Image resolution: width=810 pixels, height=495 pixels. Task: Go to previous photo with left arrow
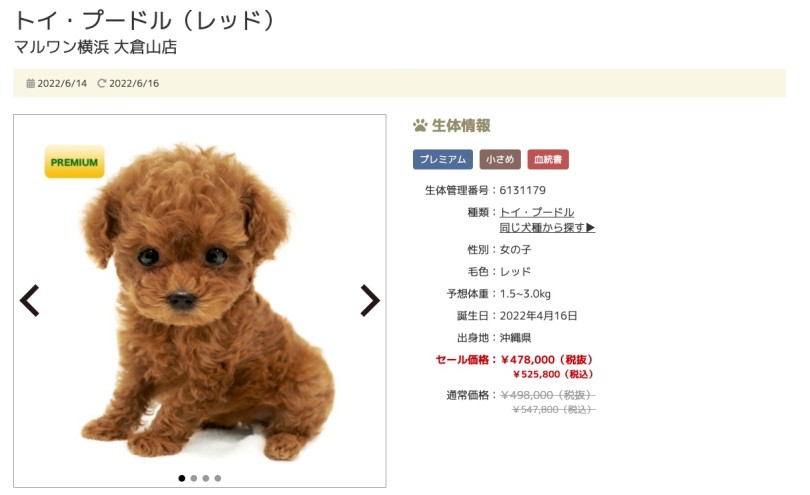click(x=29, y=300)
